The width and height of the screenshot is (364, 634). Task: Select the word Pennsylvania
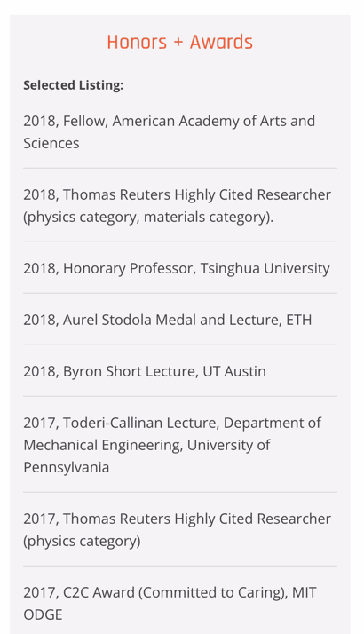(67, 467)
